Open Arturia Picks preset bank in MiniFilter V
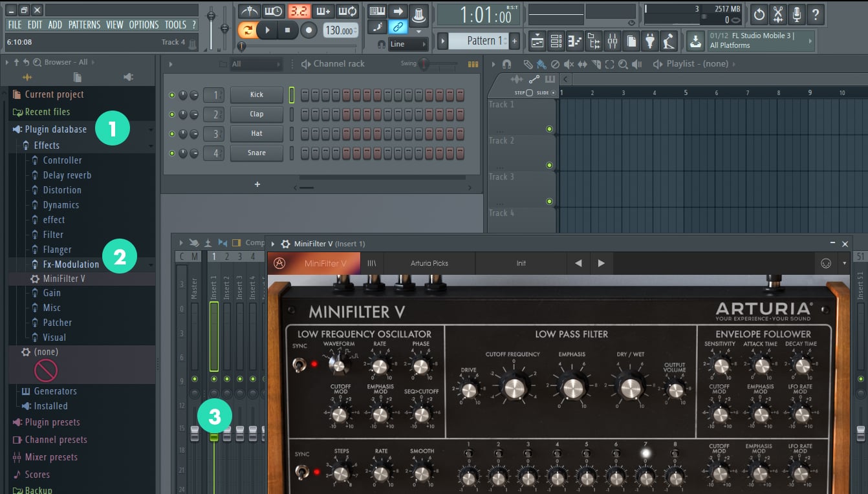This screenshot has height=494, width=868. [429, 264]
